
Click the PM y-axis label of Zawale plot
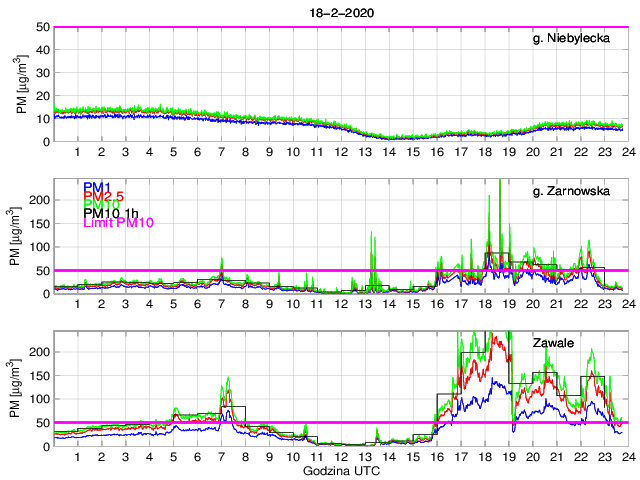[22, 388]
